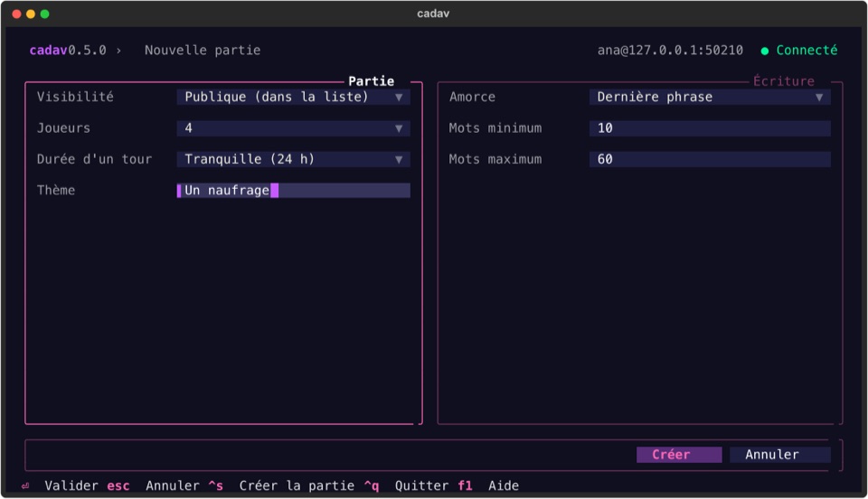
Task: Click the Nouvelle partie breadcrumb
Action: (x=203, y=51)
